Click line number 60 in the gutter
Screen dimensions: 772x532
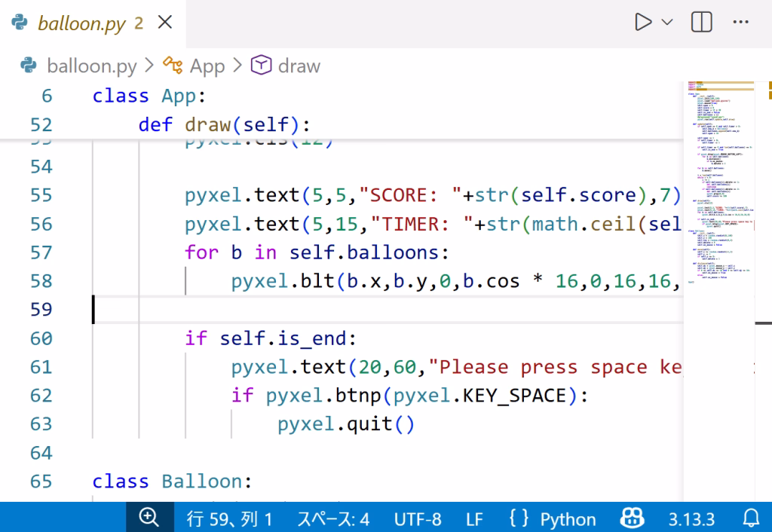tap(41, 338)
